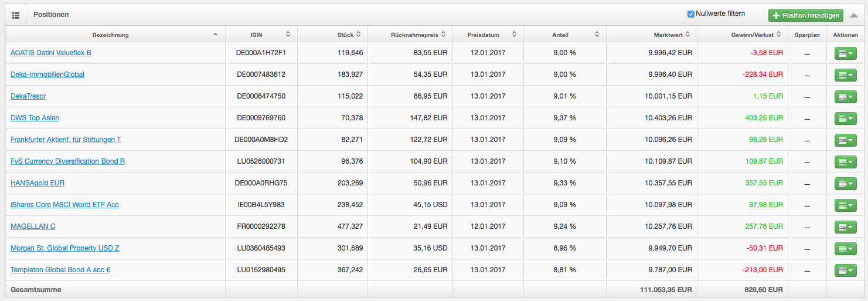Open the MAGELLAN C fund link
The height and width of the screenshot is (301, 868).
pos(33,226)
